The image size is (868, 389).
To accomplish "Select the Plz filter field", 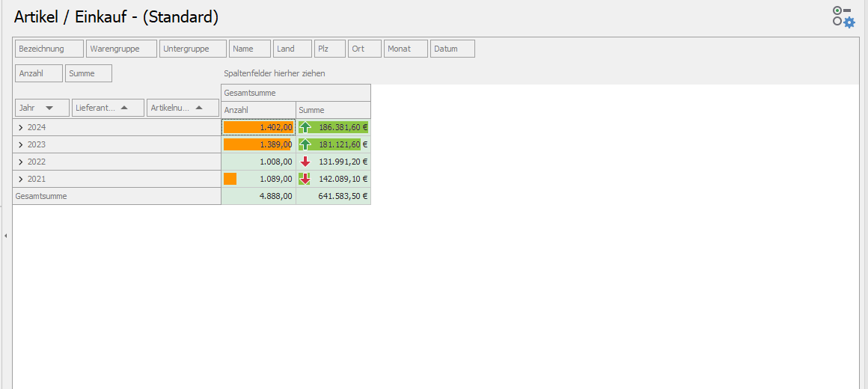I will coord(330,49).
